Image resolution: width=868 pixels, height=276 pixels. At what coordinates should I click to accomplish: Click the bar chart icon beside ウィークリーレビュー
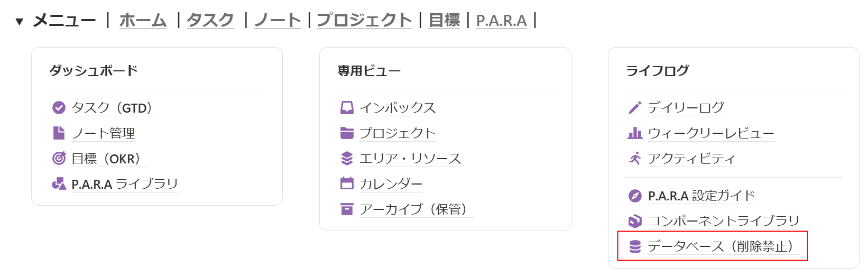coord(635,133)
